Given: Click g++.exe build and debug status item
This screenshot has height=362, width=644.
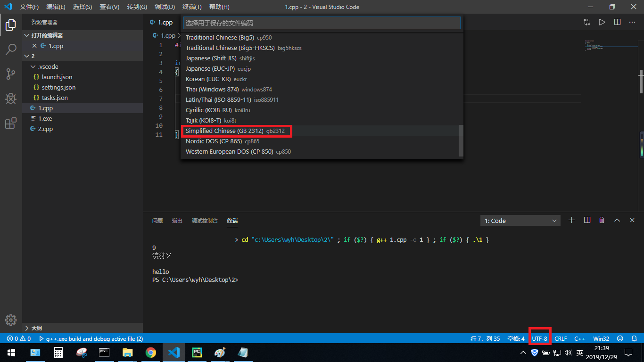Looking at the screenshot, I should coord(91,338).
